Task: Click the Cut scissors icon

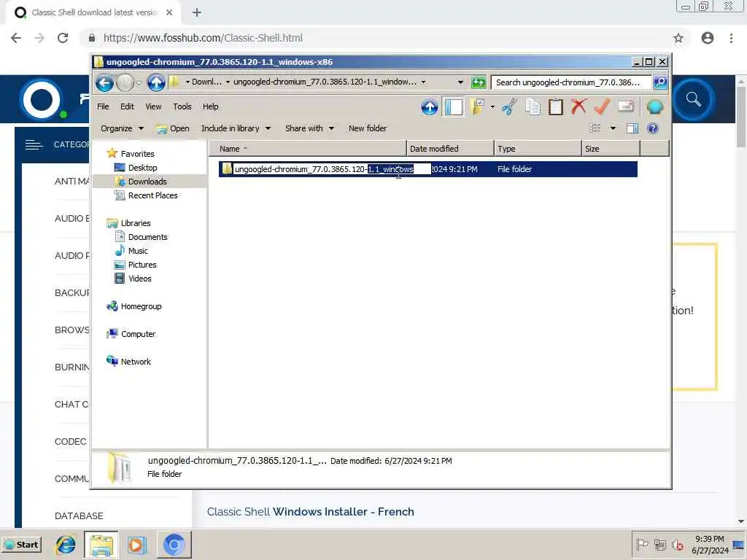Action: point(509,106)
